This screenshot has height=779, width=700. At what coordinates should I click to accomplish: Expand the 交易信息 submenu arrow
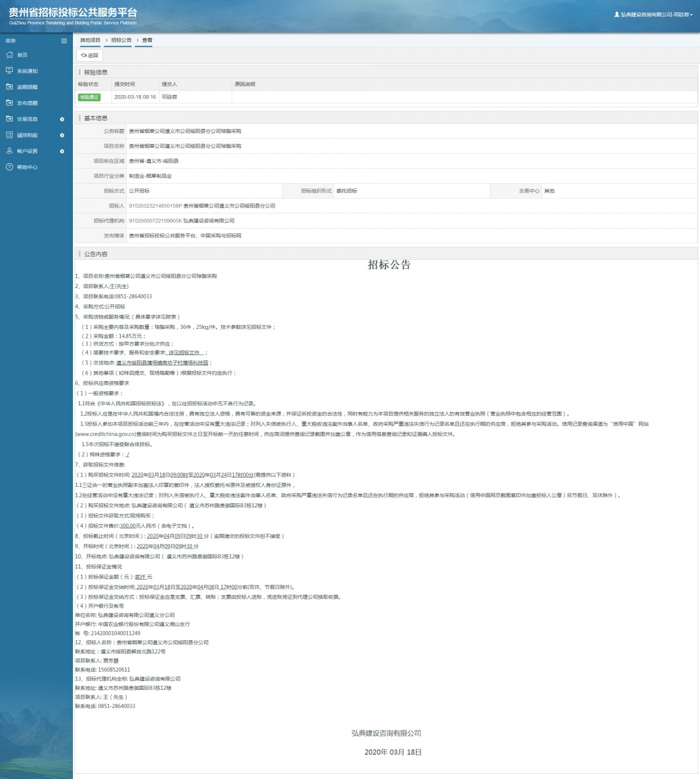click(62, 119)
